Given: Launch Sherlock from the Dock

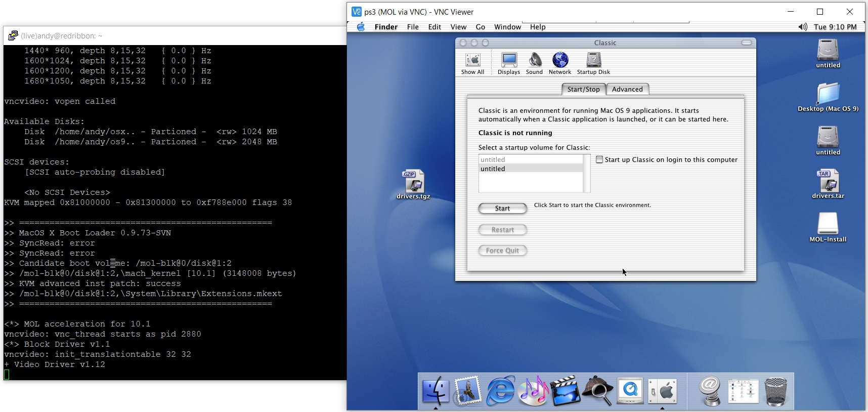Looking at the screenshot, I should click(x=597, y=391).
